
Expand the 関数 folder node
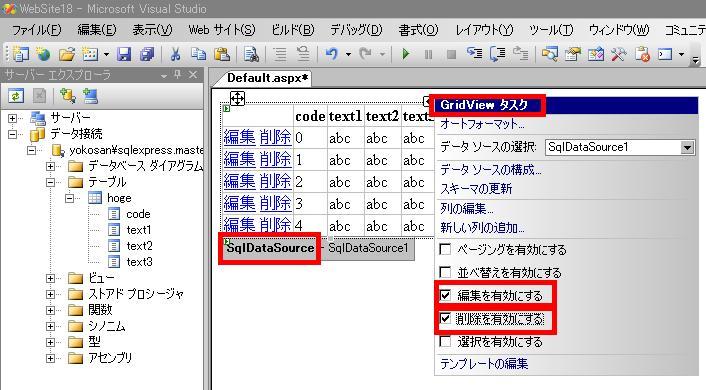click(50, 310)
